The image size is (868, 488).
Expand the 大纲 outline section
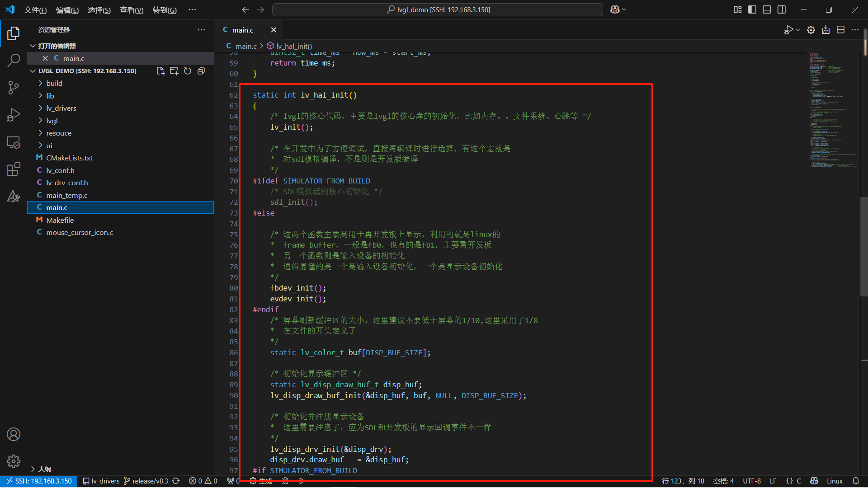pos(44,469)
